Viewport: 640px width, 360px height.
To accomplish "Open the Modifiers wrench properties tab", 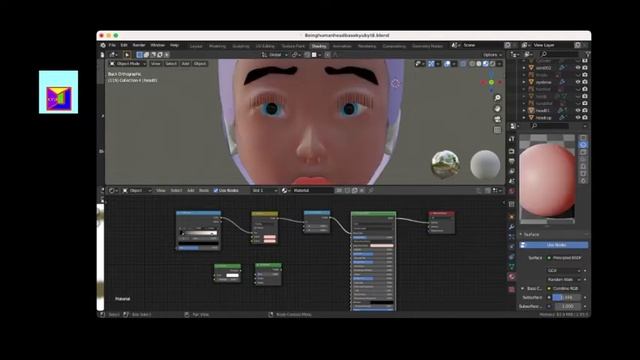I will click(x=511, y=227).
